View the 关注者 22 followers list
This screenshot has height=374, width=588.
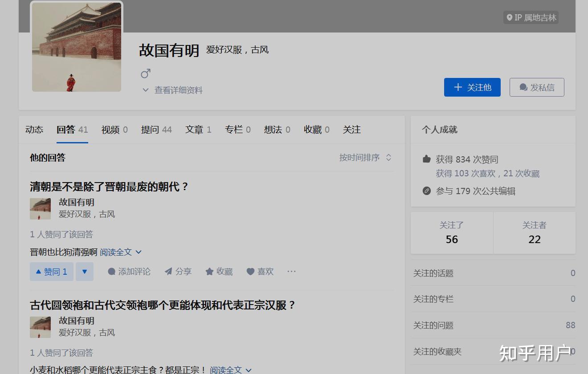(535, 233)
